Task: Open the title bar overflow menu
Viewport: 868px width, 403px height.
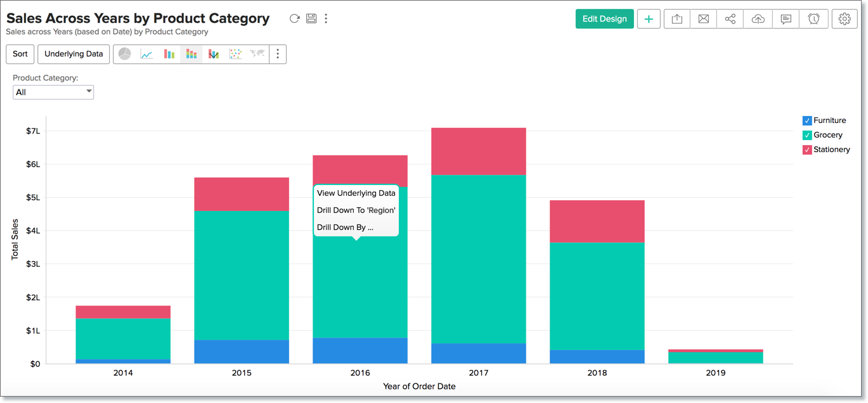Action: pyautogui.click(x=326, y=18)
